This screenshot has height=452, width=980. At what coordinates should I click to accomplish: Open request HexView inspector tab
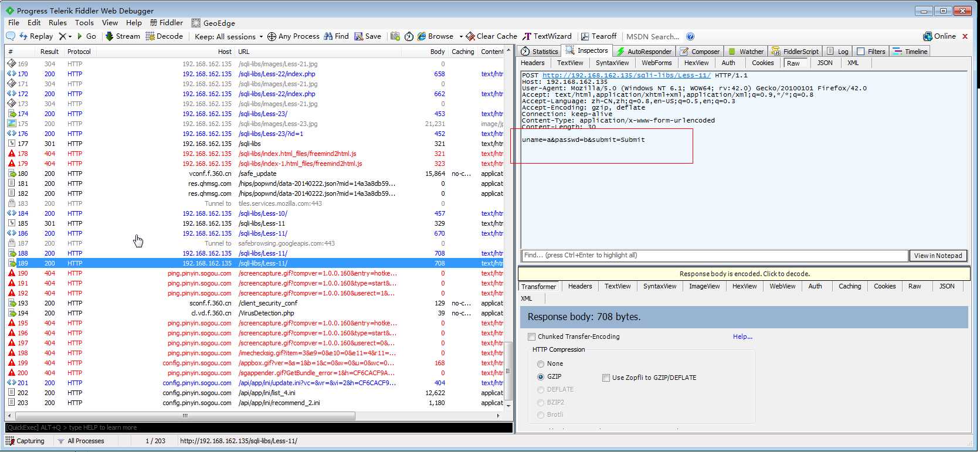[696, 63]
